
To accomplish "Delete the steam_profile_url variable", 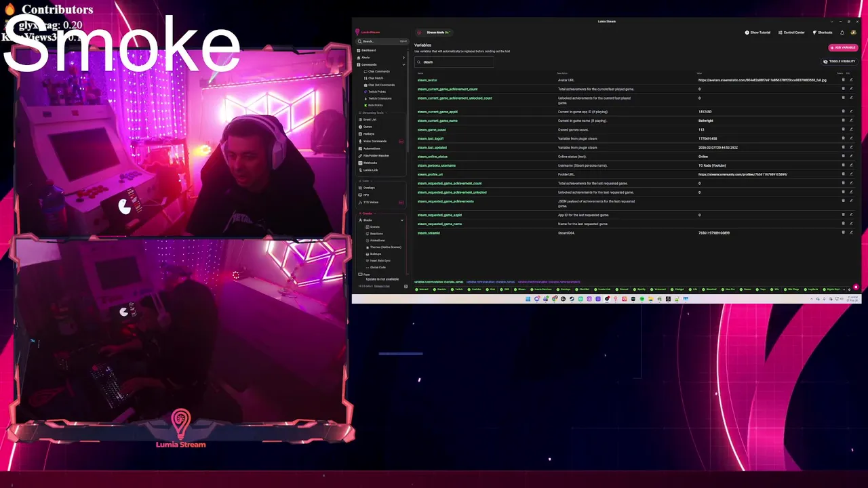I will pos(844,174).
